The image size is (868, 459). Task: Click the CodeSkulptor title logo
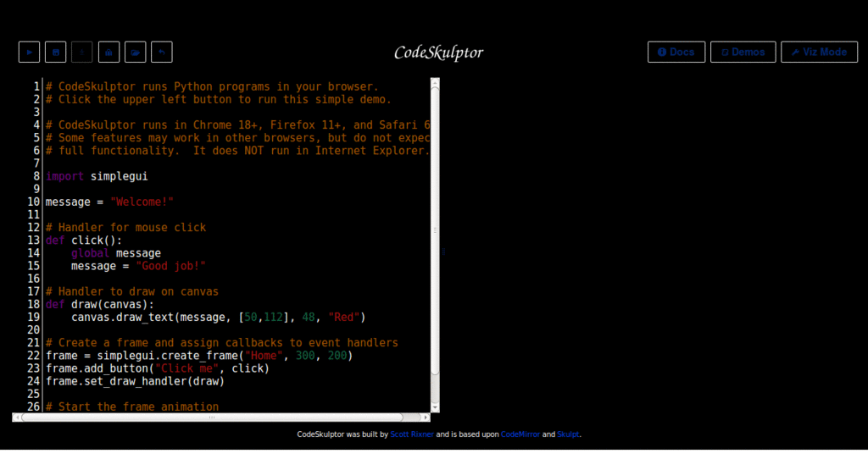[x=438, y=53]
